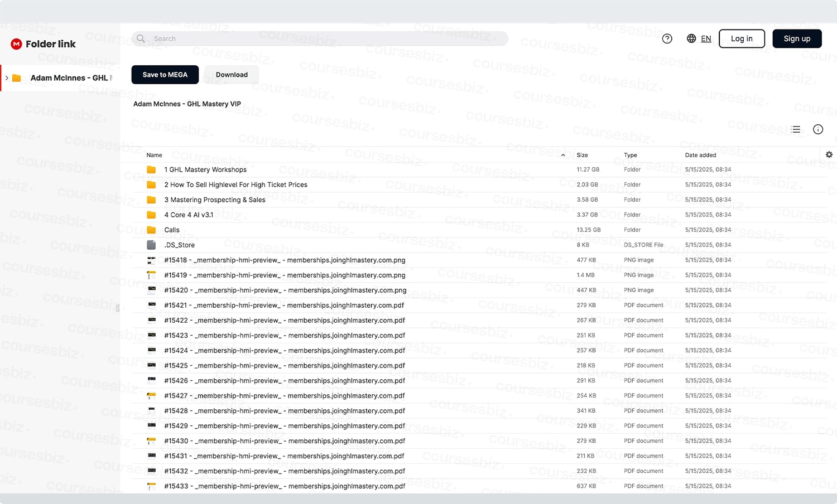
Task: Click the globe language icon
Action: pyautogui.click(x=691, y=38)
